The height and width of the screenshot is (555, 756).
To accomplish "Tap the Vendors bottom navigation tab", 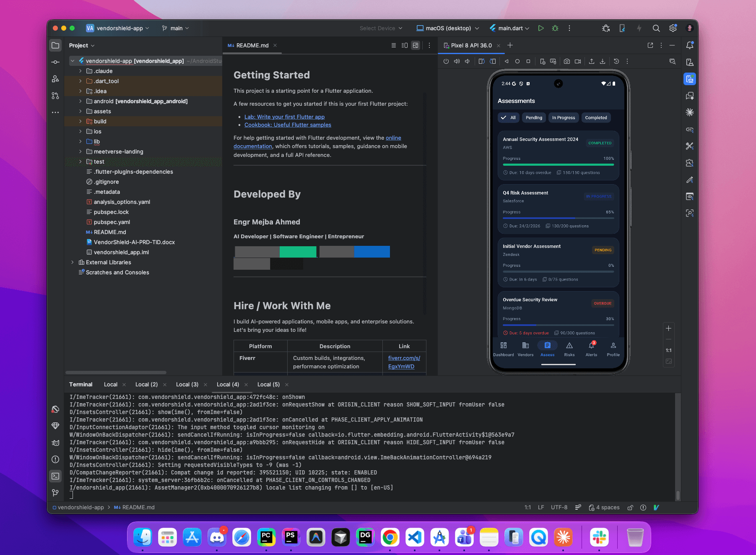I will tap(525, 348).
